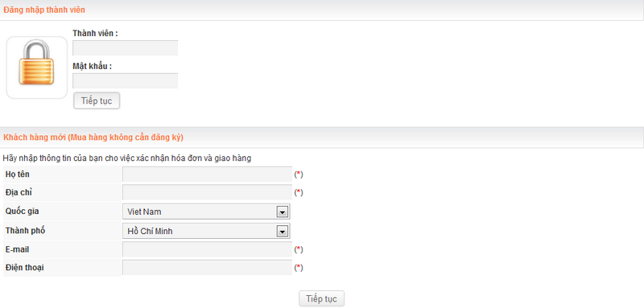This screenshot has height=308, width=644.
Task: Click the Khách hàng mới section header
Action: coord(93,138)
